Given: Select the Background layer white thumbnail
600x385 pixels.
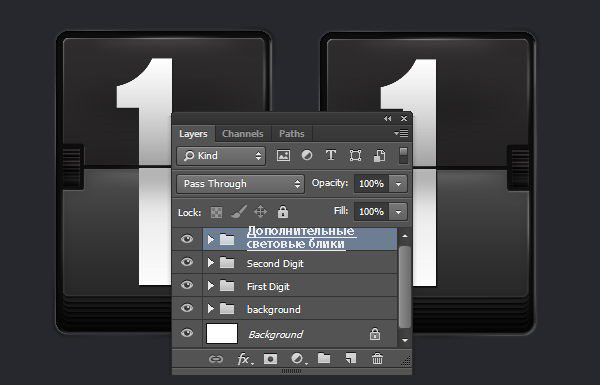Looking at the screenshot, I should click(222, 333).
